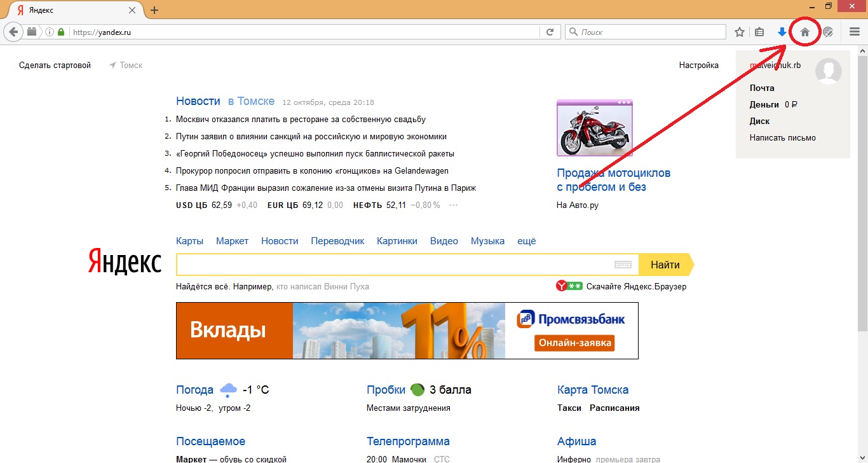Viewport: 868px width, 463px height.
Task: Click the user avatar picture
Action: (829, 71)
